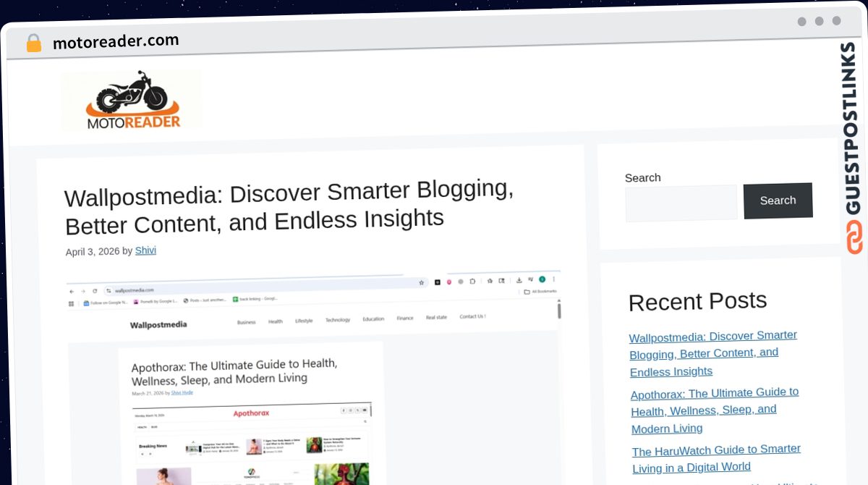Click the back arrow in embedded browser screenshot
The height and width of the screenshot is (485, 868).
tap(72, 290)
